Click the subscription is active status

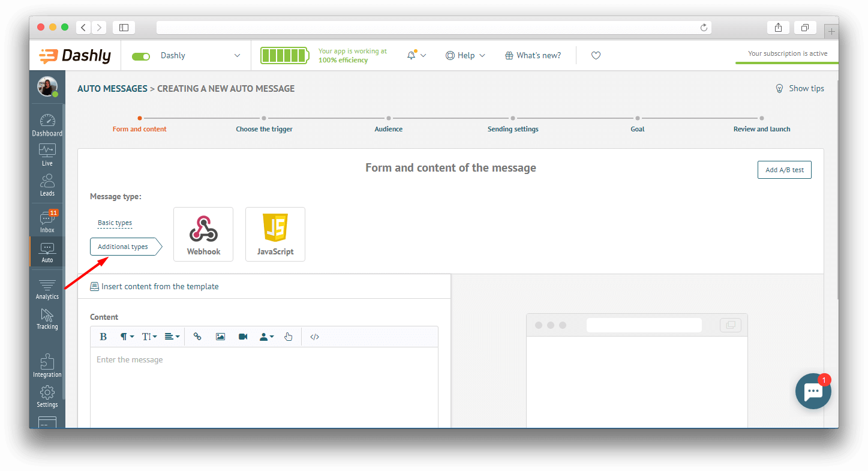pos(788,53)
